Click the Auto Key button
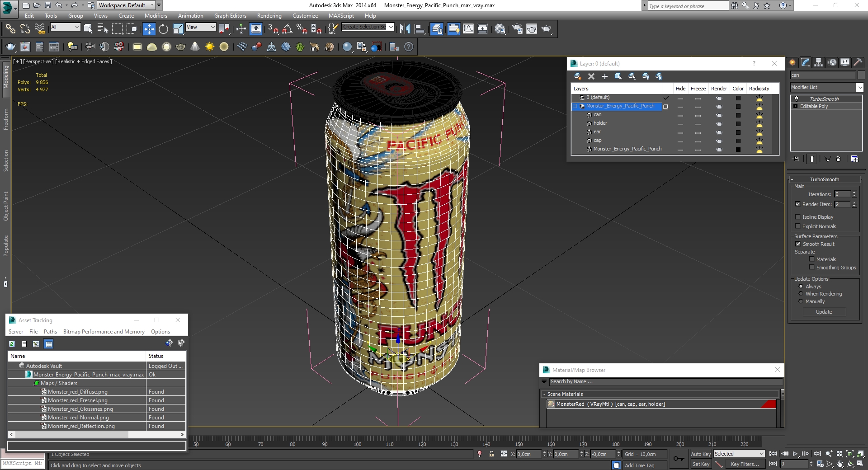 tap(700, 454)
